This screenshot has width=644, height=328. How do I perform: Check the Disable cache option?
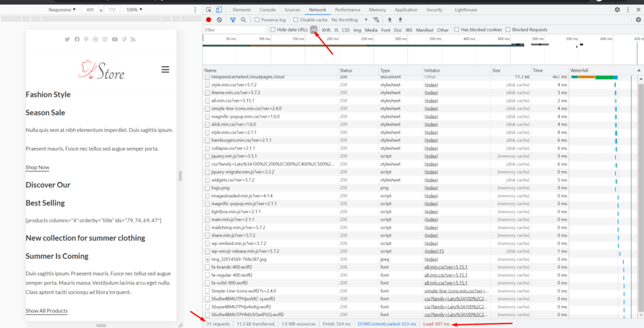coord(296,20)
